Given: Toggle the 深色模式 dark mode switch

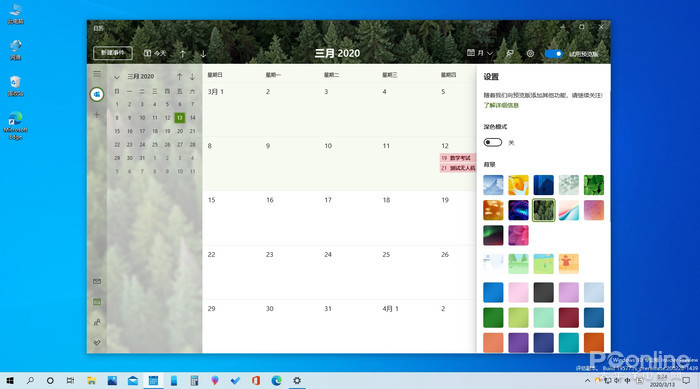Looking at the screenshot, I should 493,142.
